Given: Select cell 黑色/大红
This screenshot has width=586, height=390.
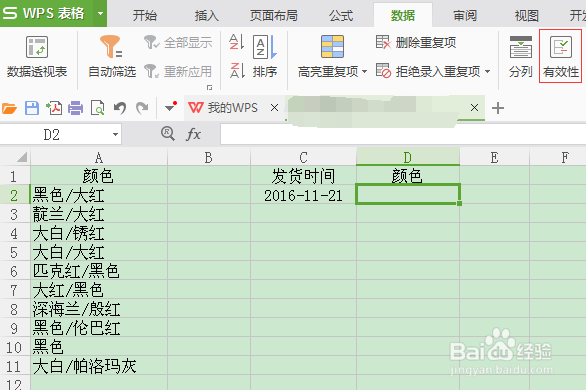Looking at the screenshot, I should [99, 195].
